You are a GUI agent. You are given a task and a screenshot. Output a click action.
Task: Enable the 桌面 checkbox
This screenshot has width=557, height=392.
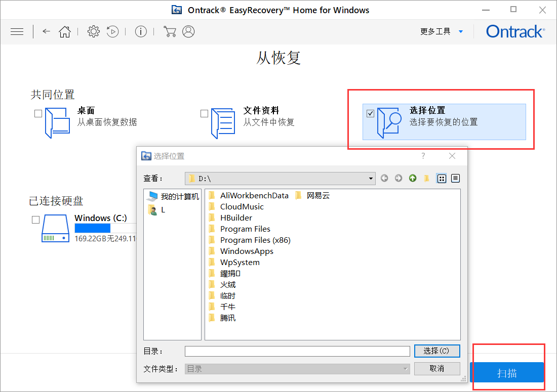pyautogui.click(x=38, y=113)
